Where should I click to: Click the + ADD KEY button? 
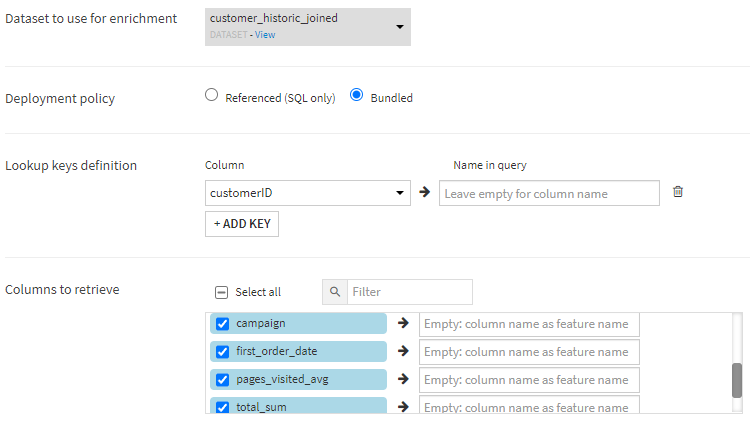241,223
